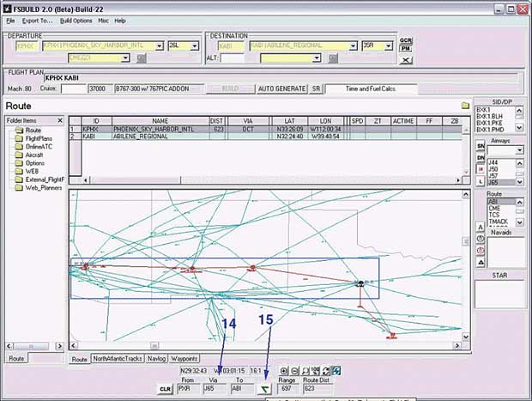
Task: Click the DN button beside Airways
Action: point(481,158)
